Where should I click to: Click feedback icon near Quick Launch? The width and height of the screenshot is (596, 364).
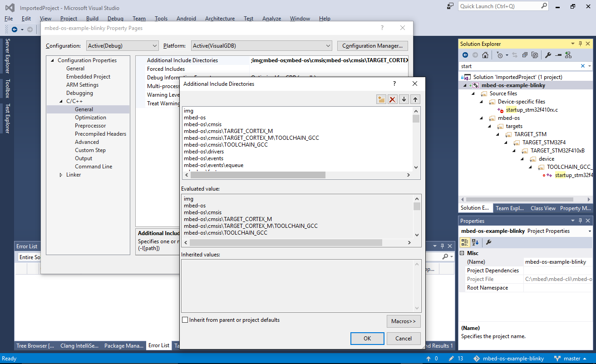(x=450, y=6)
